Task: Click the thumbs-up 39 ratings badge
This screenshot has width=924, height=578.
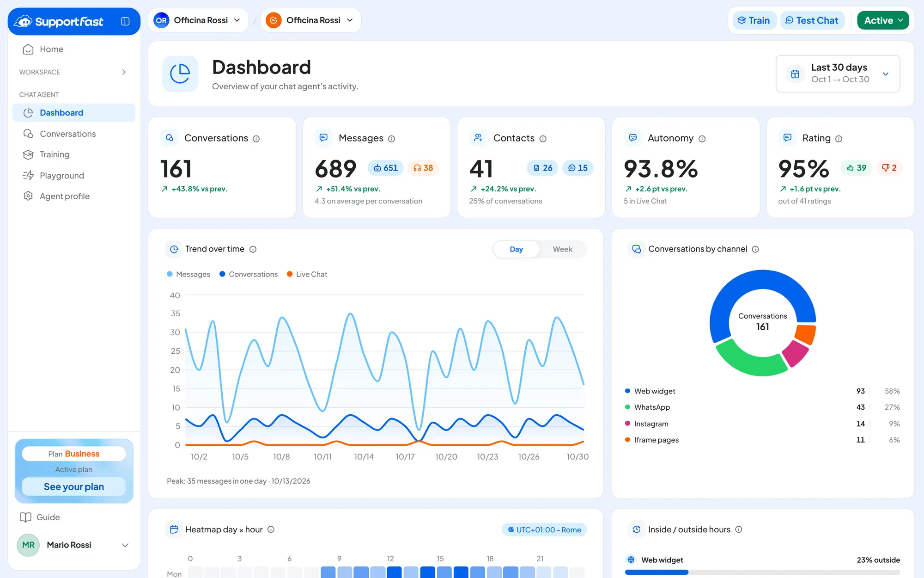Action: 857,168
